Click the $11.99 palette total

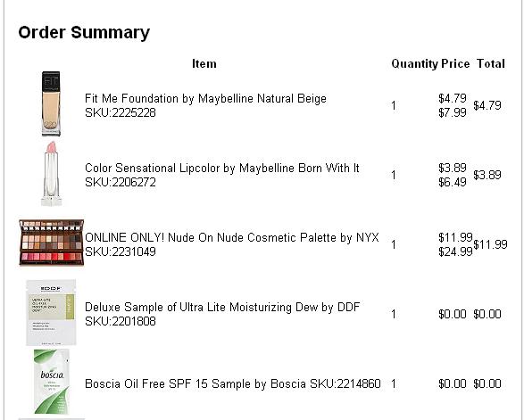[490, 244]
